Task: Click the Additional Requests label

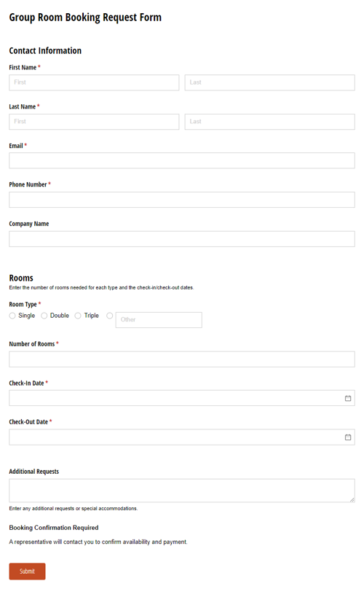Action: pos(33,472)
